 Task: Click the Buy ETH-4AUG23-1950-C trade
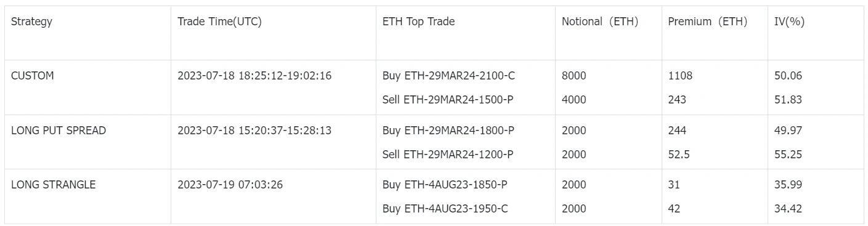tap(445, 209)
